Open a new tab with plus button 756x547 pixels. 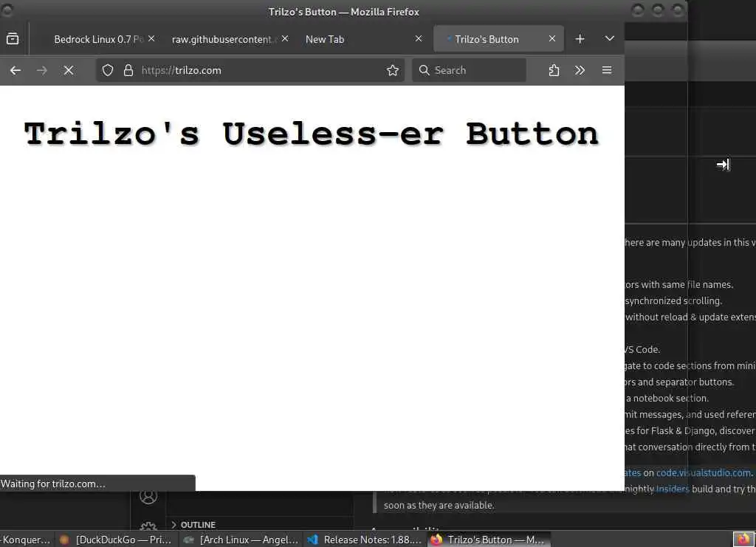click(580, 39)
